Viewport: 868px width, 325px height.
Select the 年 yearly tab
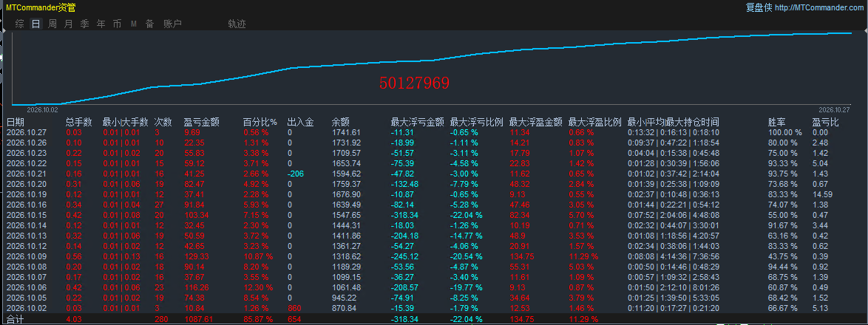[101, 24]
